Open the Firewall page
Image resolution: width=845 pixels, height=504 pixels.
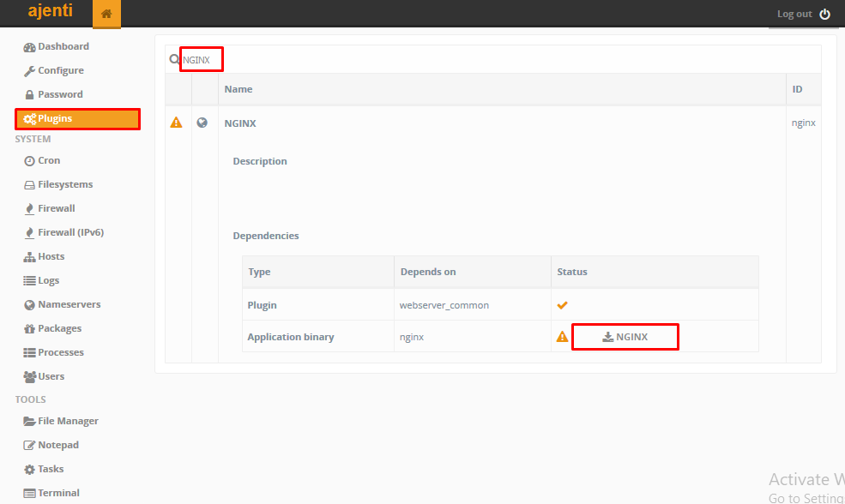(x=56, y=208)
